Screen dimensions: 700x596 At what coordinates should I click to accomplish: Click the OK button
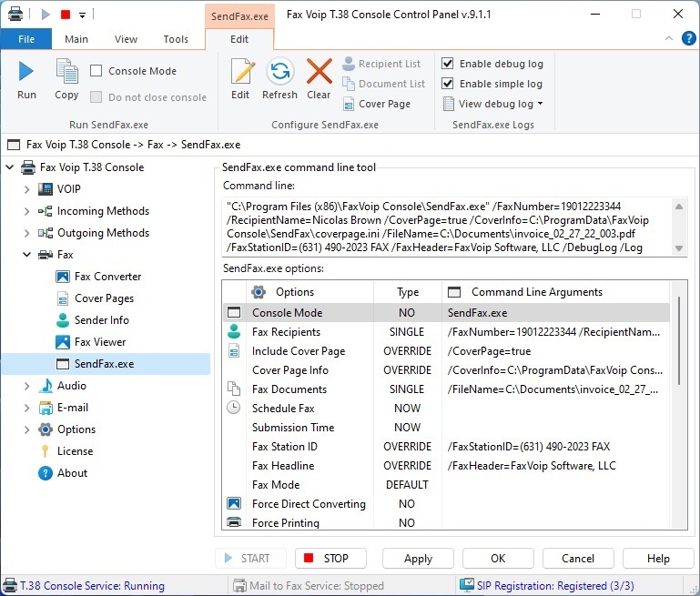(x=498, y=558)
